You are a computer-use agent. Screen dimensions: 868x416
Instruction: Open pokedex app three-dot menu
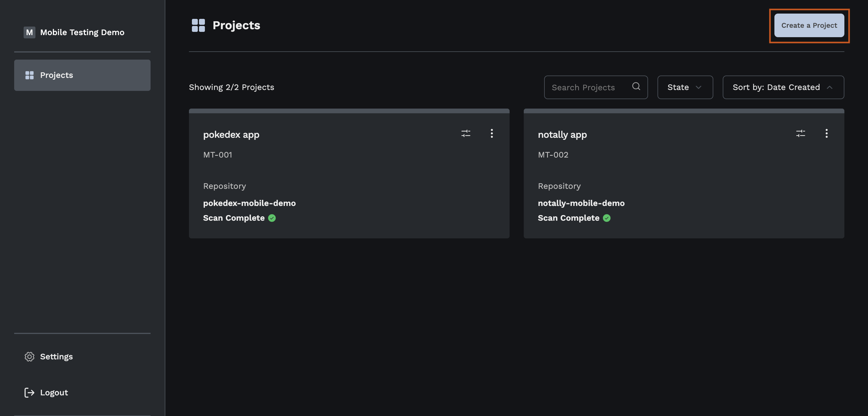[x=492, y=133]
